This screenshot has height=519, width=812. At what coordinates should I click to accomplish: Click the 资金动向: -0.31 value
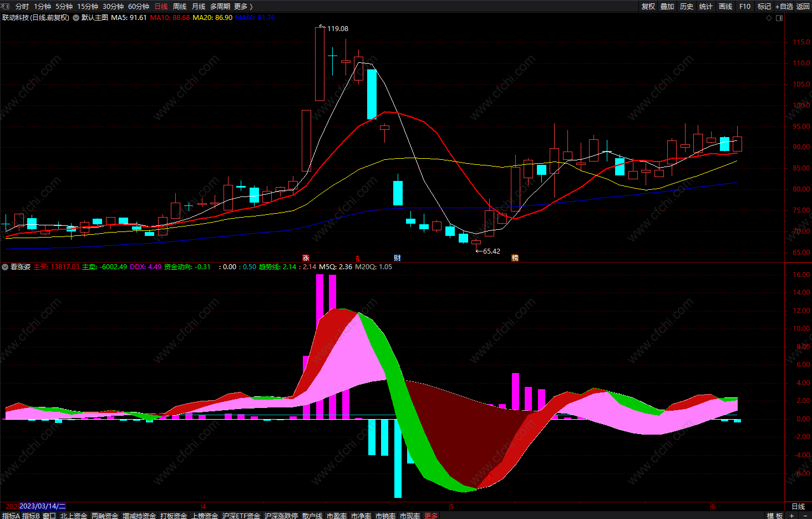tap(187, 267)
